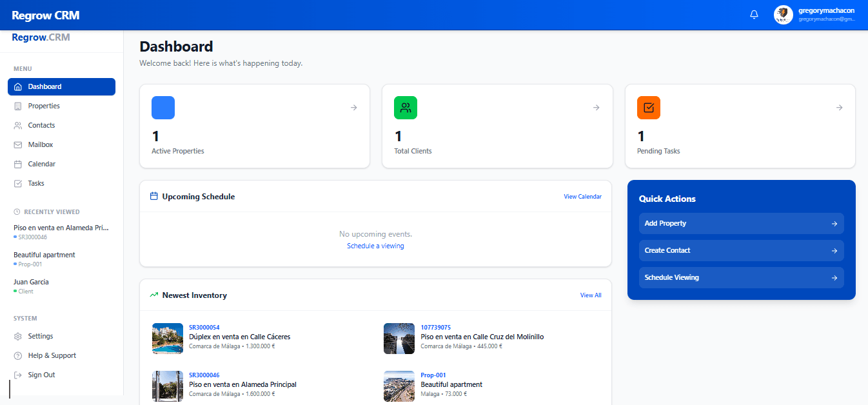Click the green Total Clients icon
This screenshot has width=868, height=405.
pos(406,108)
